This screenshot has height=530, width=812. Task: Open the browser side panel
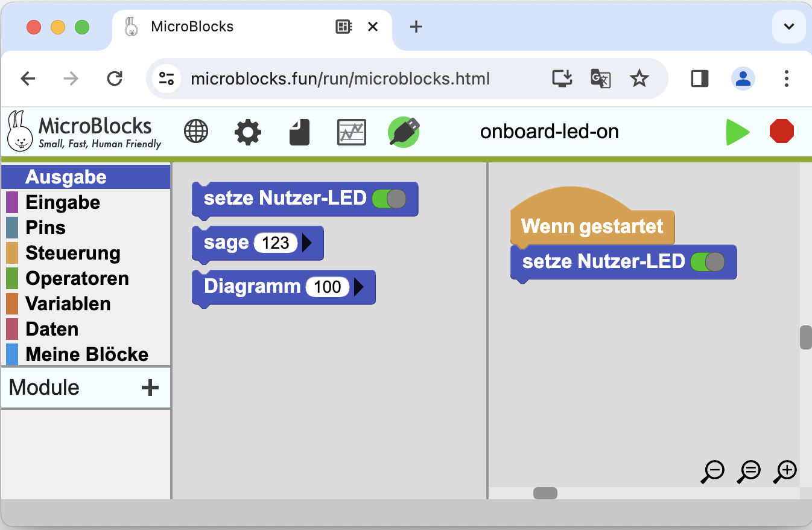(700, 78)
